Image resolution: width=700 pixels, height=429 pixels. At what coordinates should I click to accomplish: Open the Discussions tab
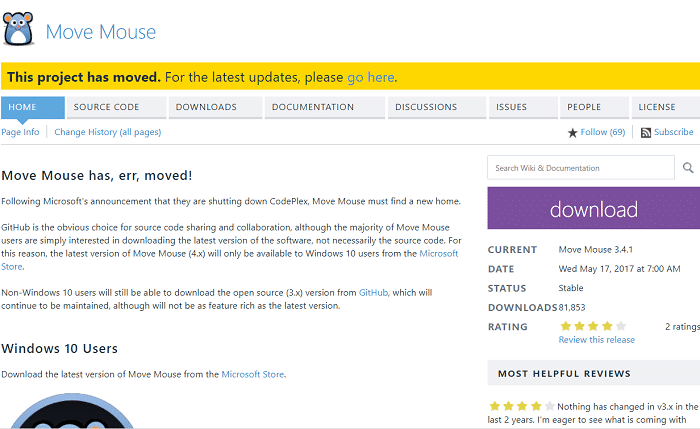pos(437,107)
